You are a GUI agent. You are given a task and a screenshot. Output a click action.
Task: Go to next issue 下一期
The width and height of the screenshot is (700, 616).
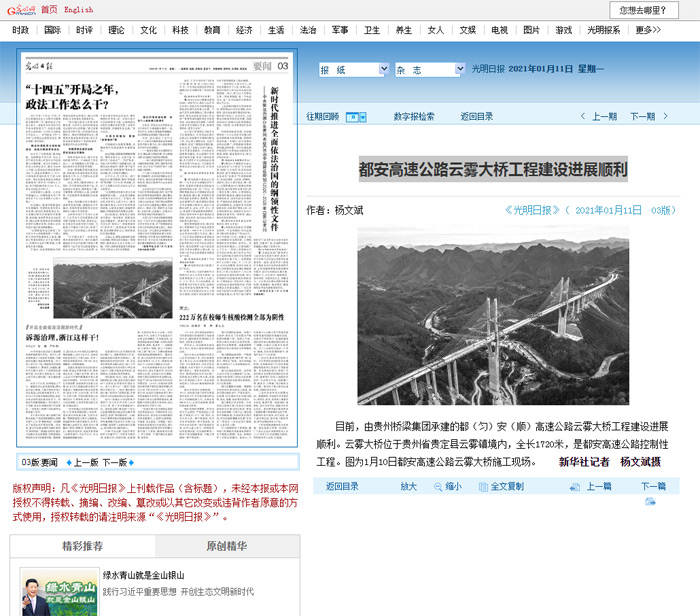pyautogui.click(x=642, y=117)
